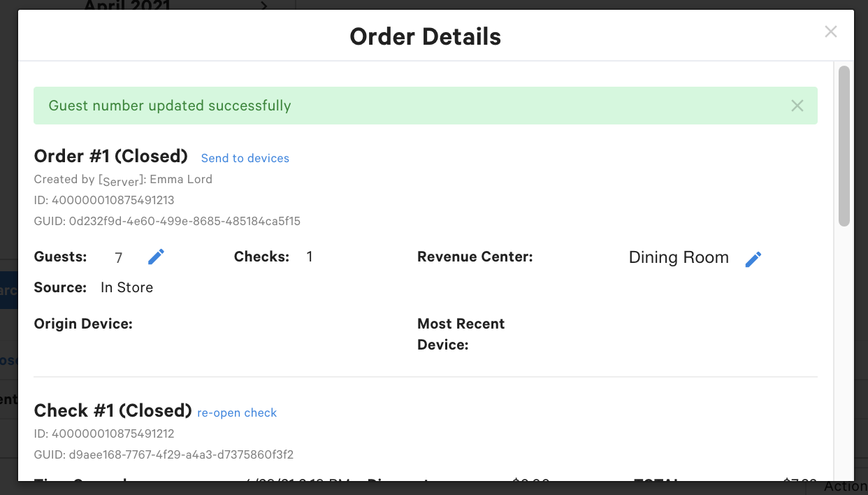Click the Dining Room revenue center value
868x495 pixels.
(679, 257)
